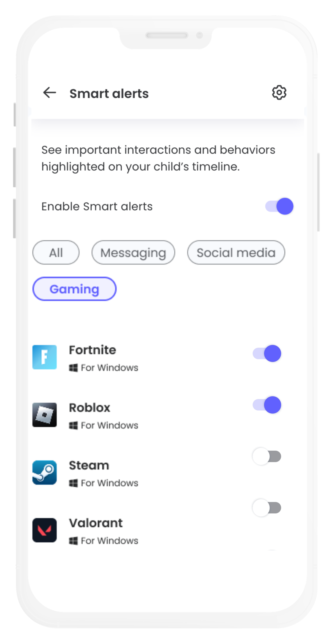Tap the Valorant app icon
The image size is (332, 644).
click(45, 530)
